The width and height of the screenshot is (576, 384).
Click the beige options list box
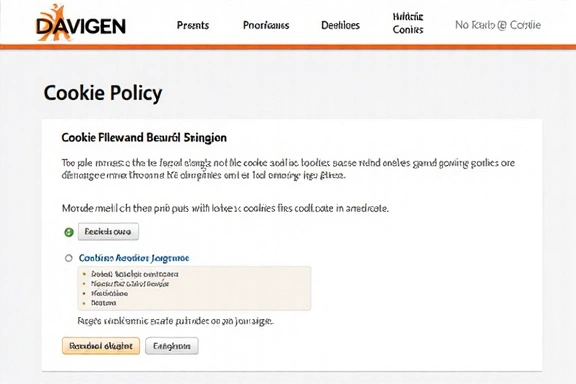pyautogui.click(x=194, y=288)
